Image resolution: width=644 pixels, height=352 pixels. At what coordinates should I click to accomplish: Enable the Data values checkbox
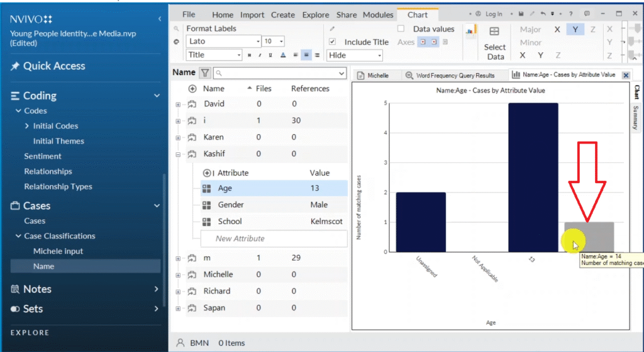[x=401, y=29]
